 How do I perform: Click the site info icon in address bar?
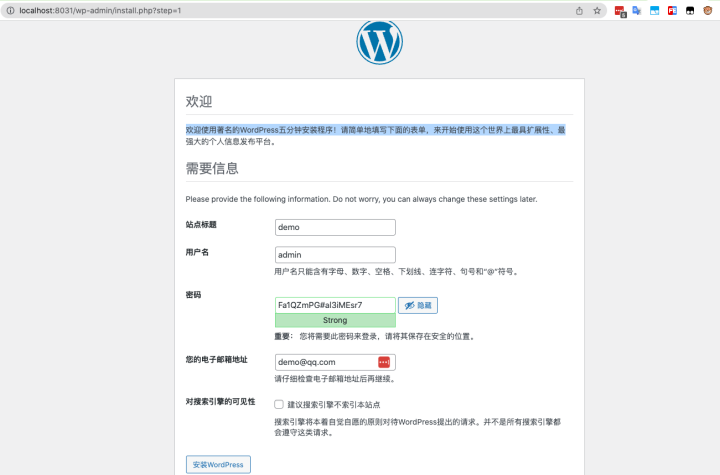[x=10, y=11]
